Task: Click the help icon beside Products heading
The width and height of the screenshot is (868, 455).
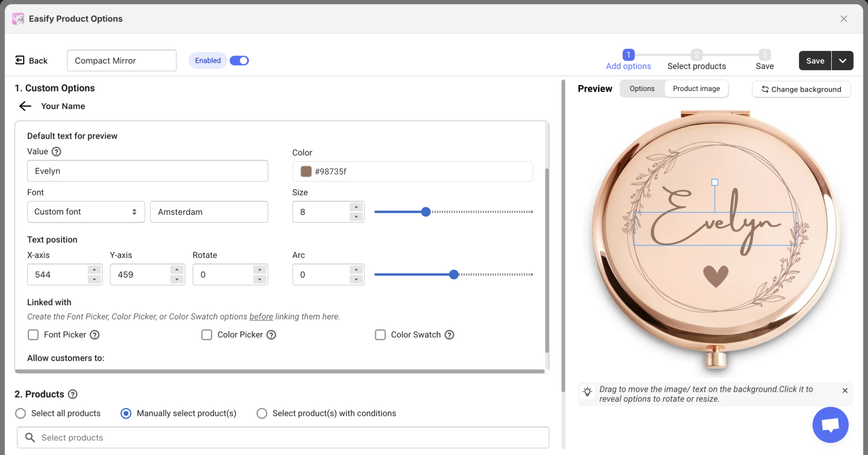Action: [x=73, y=395]
